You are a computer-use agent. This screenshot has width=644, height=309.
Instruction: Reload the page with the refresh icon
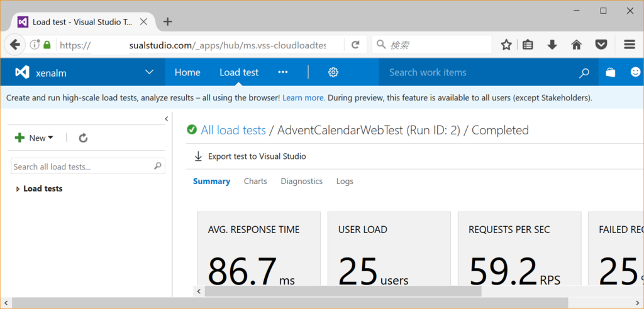coord(356,45)
